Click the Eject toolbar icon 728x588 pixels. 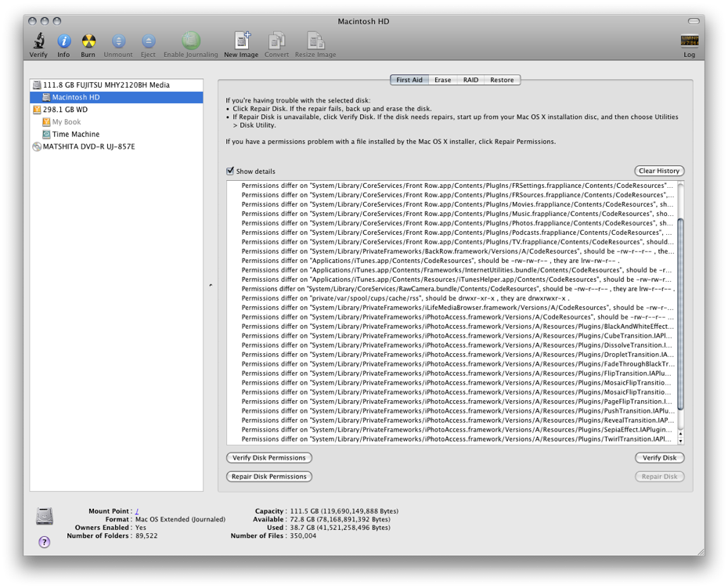[x=148, y=41]
